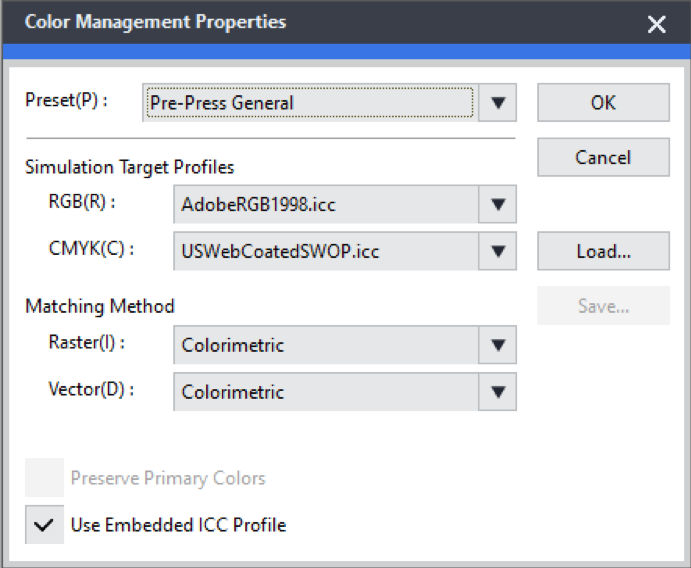Close the Color Management Properties dialog

pyautogui.click(x=657, y=24)
